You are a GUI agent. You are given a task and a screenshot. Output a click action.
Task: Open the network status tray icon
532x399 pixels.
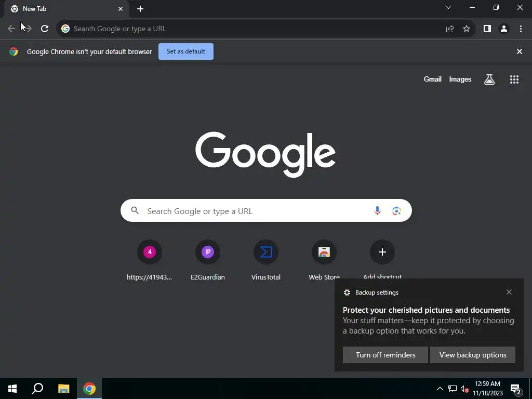coord(453,389)
